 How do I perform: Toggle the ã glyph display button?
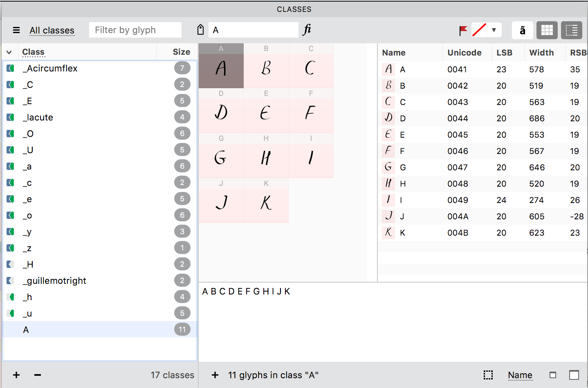[522, 30]
